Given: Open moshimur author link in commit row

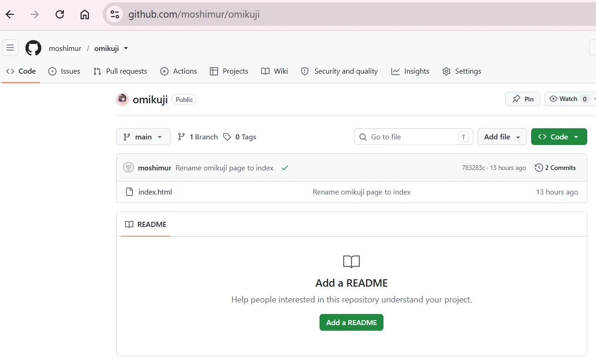Looking at the screenshot, I should click(155, 168).
